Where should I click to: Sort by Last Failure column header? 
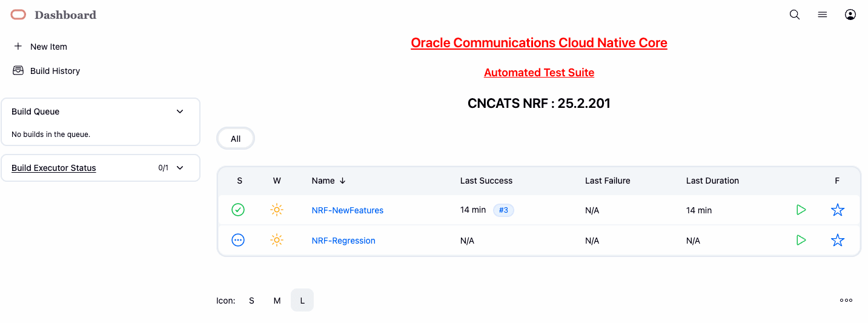pos(608,181)
